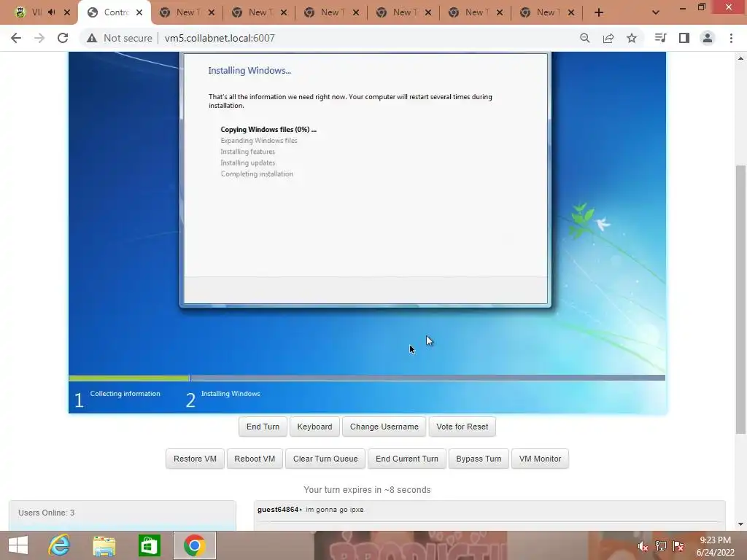Click the turn expiry countdown text

tap(367, 490)
